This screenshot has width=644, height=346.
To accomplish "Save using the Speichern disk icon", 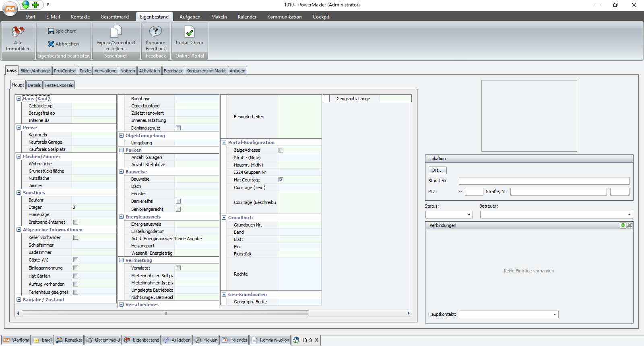I will tap(51, 31).
